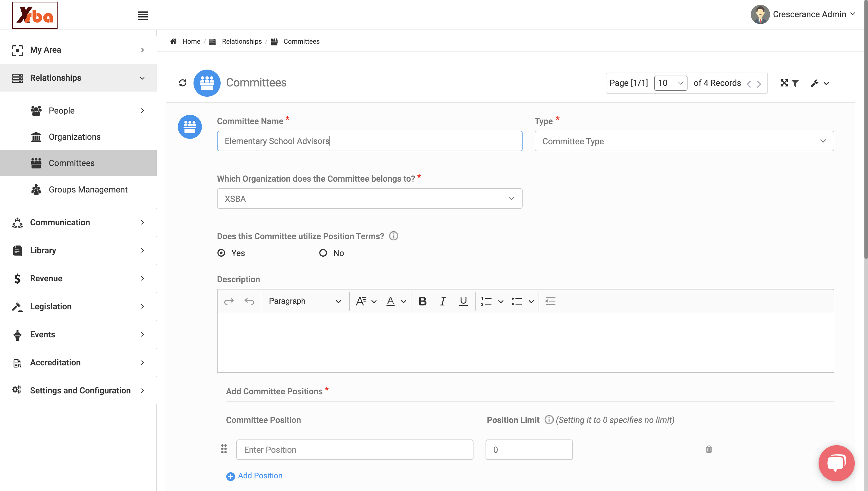
Task: Click the info icon beside Position Limit
Action: tap(549, 420)
